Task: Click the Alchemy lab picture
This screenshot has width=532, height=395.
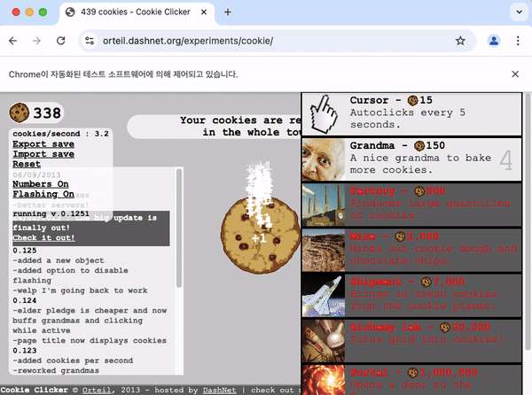Action: click(x=324, y=341)
